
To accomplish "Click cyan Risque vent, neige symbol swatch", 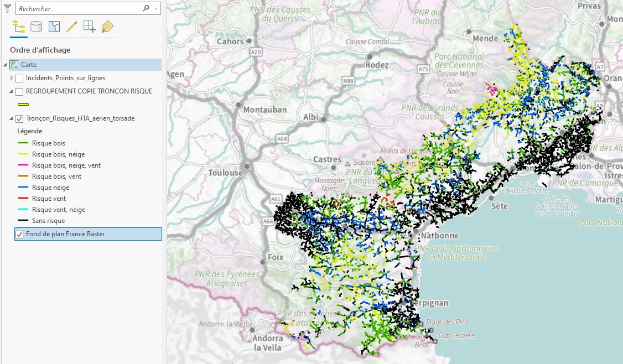I will (x=23, y=210).
